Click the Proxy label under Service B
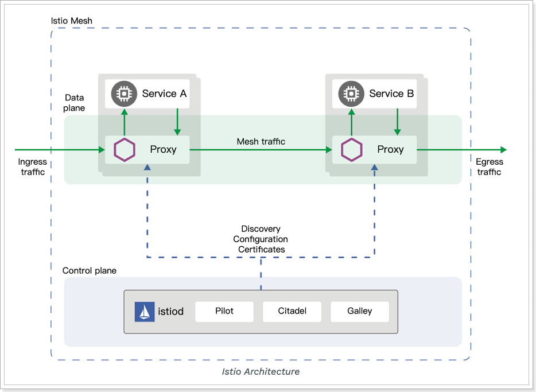Image resolution: width=536 pixels, height=392 pixels. point(390,149)
